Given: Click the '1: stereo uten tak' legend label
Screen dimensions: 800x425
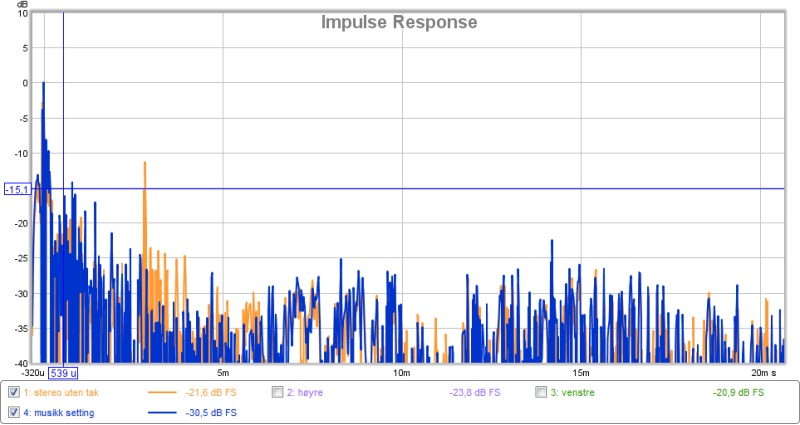Looking at the screenshot, I should click(x=61, y=393).
